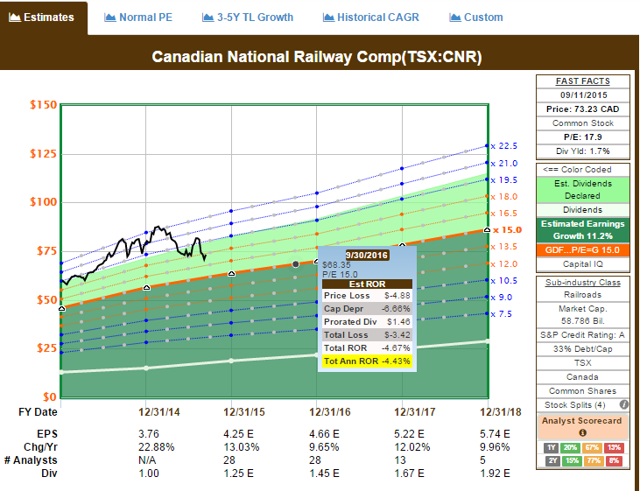
Task: Click the S&P Credit Rating: A row
Action: point(583,335)
